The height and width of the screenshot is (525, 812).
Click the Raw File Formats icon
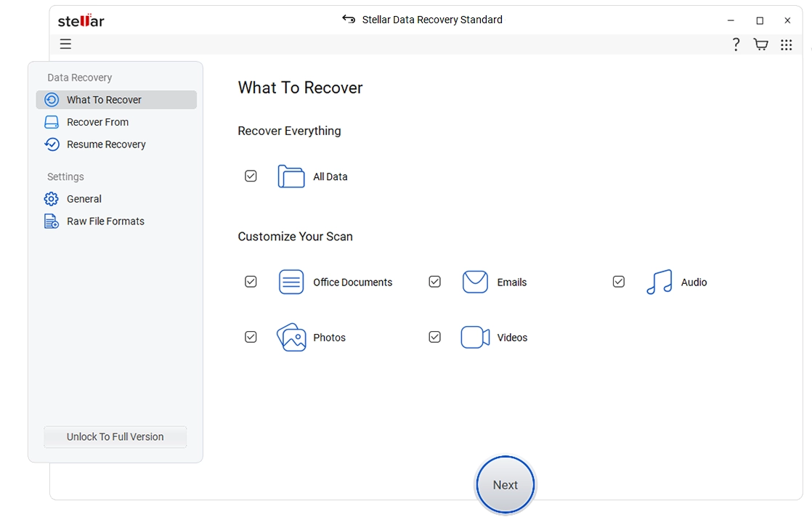pyautogui.click(x=50, y=221)
